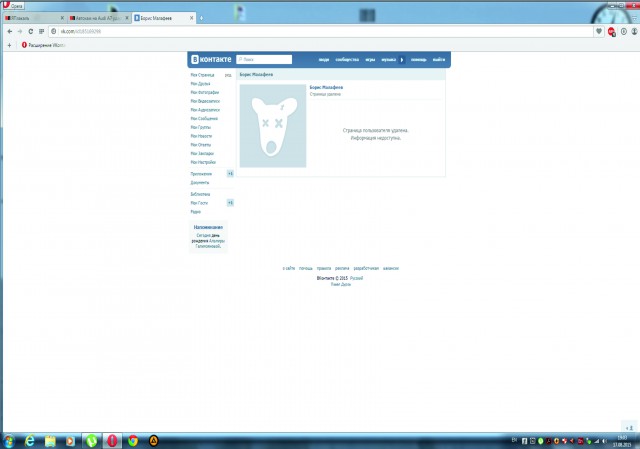Click the bookmark heart icon in the address bar
Screen dimensions: 640x449
tap(599, 31)
